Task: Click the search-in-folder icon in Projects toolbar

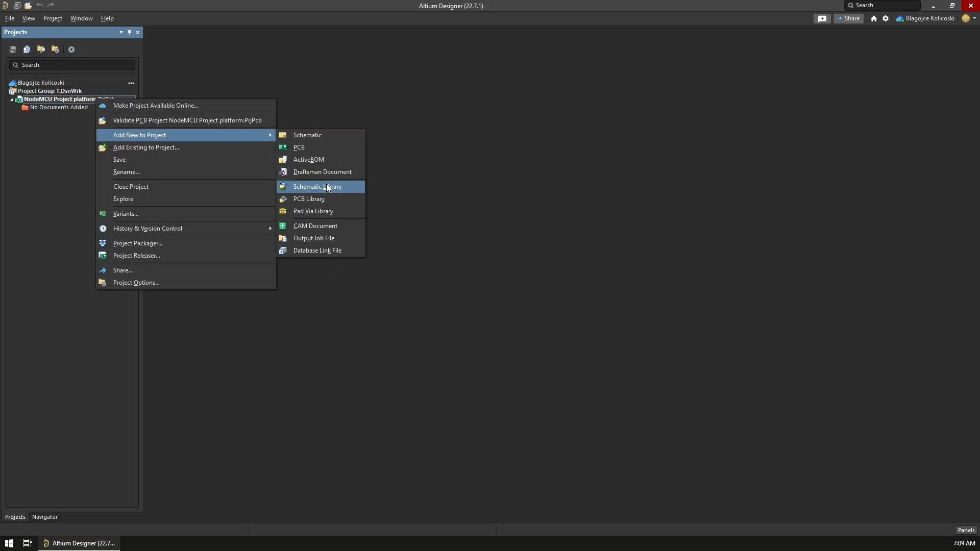Action: (x=41, y=49)
